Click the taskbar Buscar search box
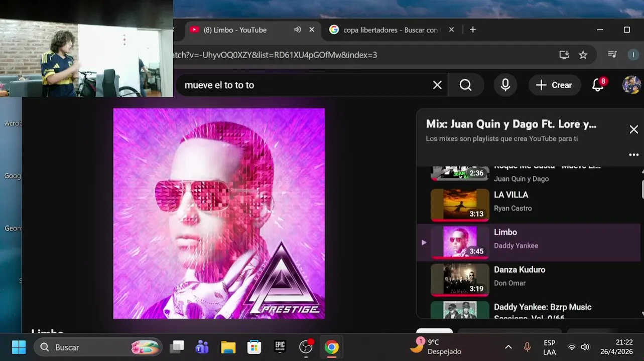This screenshot has height=361, width=644. [98, 347]
